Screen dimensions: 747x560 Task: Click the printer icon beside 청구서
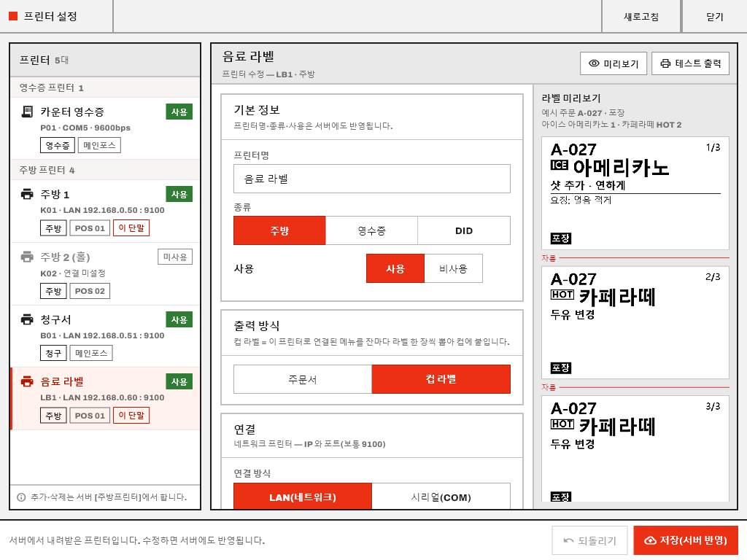[28, 319]
